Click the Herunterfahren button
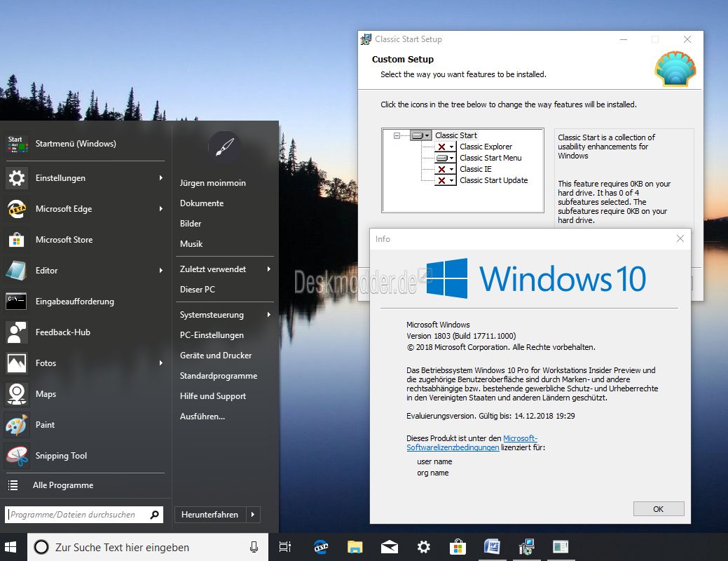Viewport: 728px width, 561px height. click(x=210, y=515)
